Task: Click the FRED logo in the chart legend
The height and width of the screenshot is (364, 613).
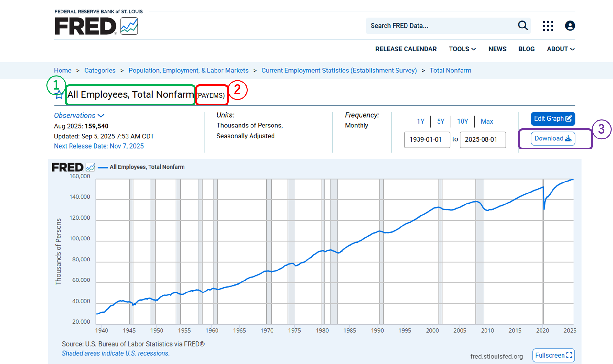Action: [73, 167]
